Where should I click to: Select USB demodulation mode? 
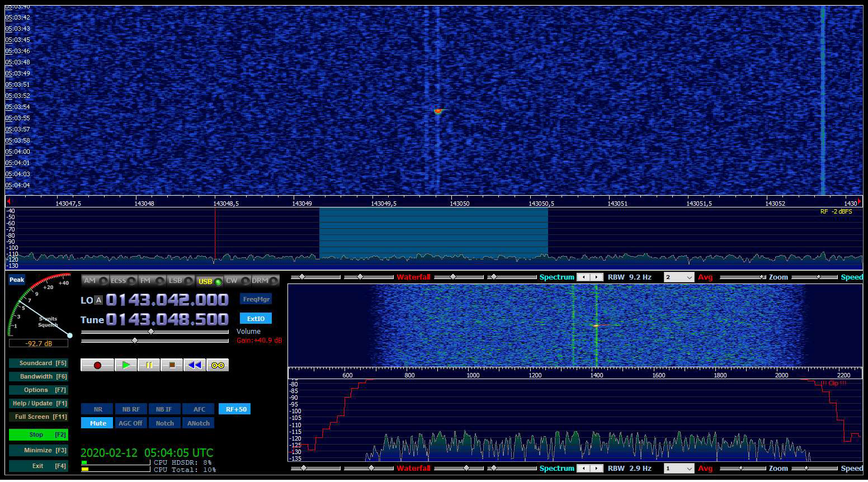[x=209, y=281]
